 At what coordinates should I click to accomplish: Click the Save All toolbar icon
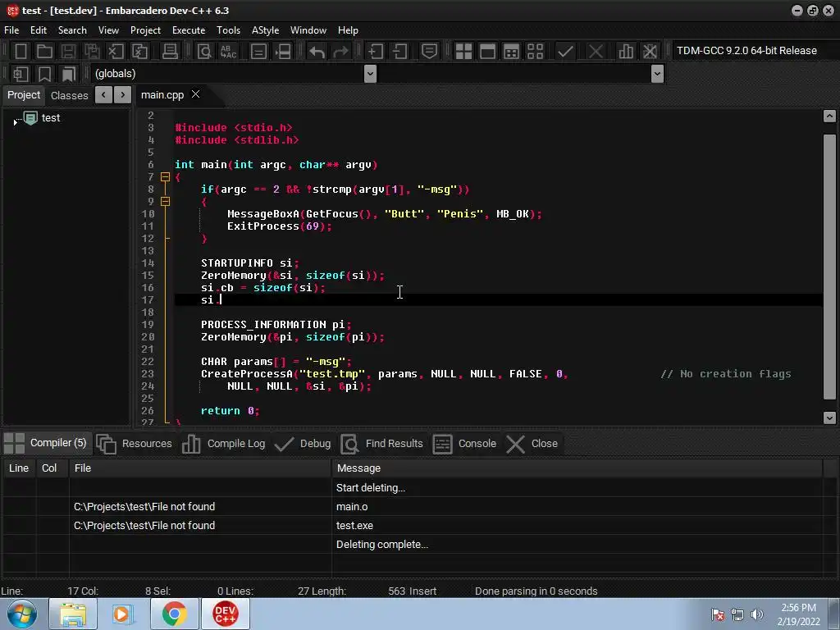(x=92, y=51)
